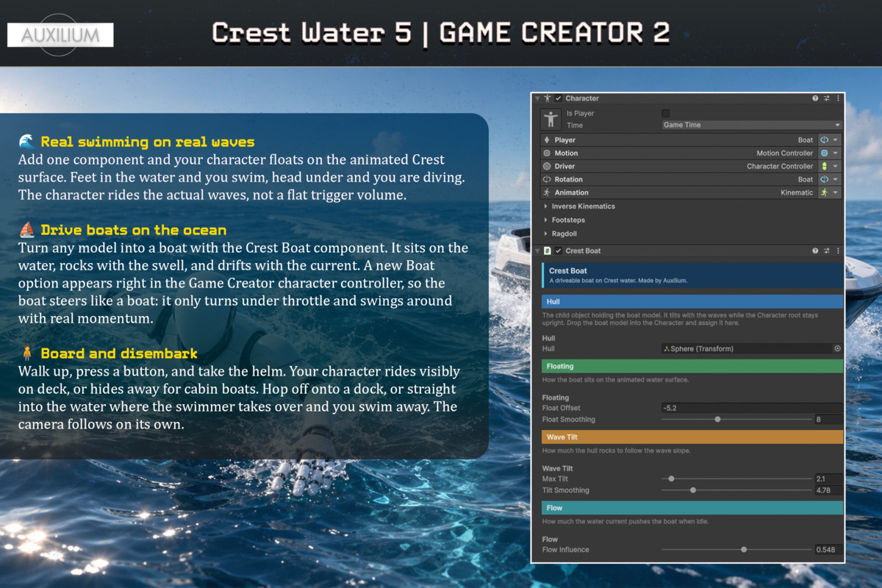Open help for the Character component

tap(815, 98)
